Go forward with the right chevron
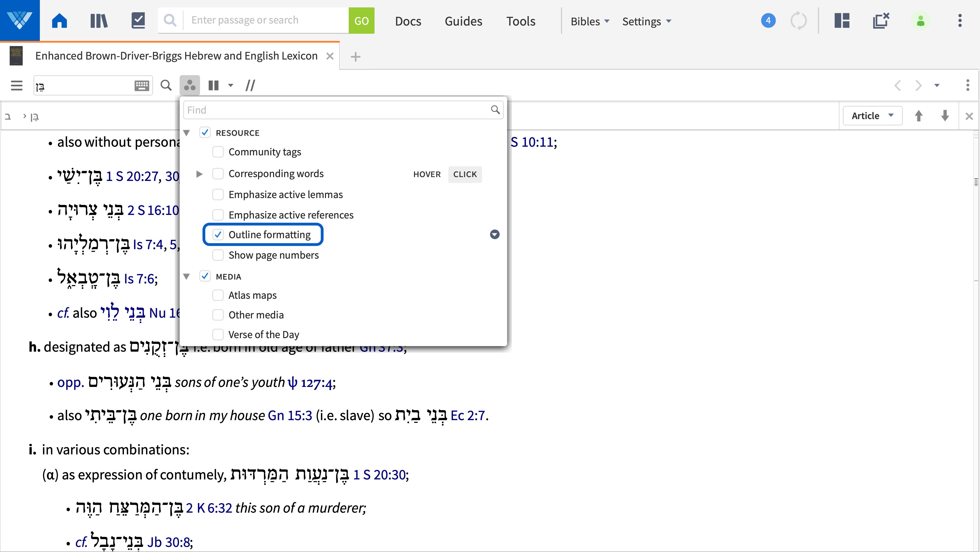Viewport: 980px width, 552px height. 918,85
